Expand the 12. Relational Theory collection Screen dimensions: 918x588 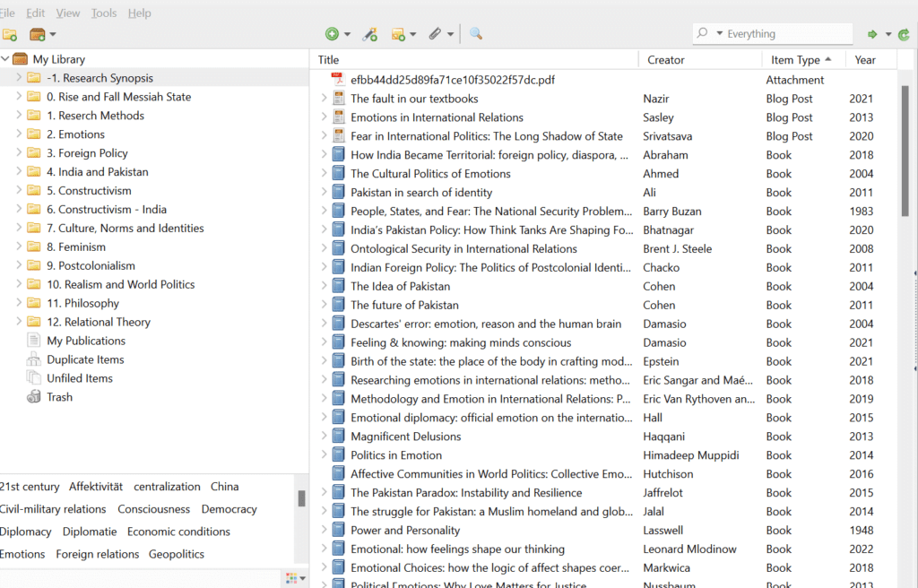[x=19, y=321]
